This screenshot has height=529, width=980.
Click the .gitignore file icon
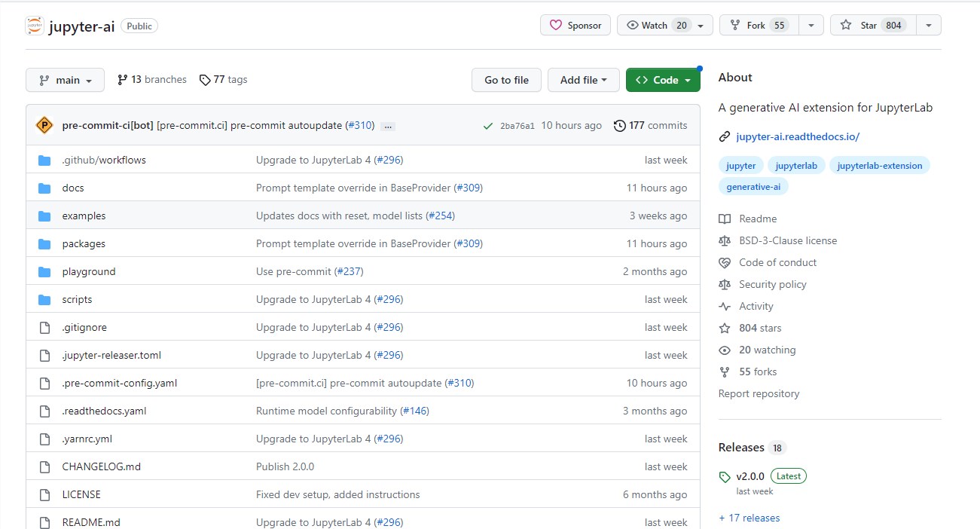(x=44, y=327)
